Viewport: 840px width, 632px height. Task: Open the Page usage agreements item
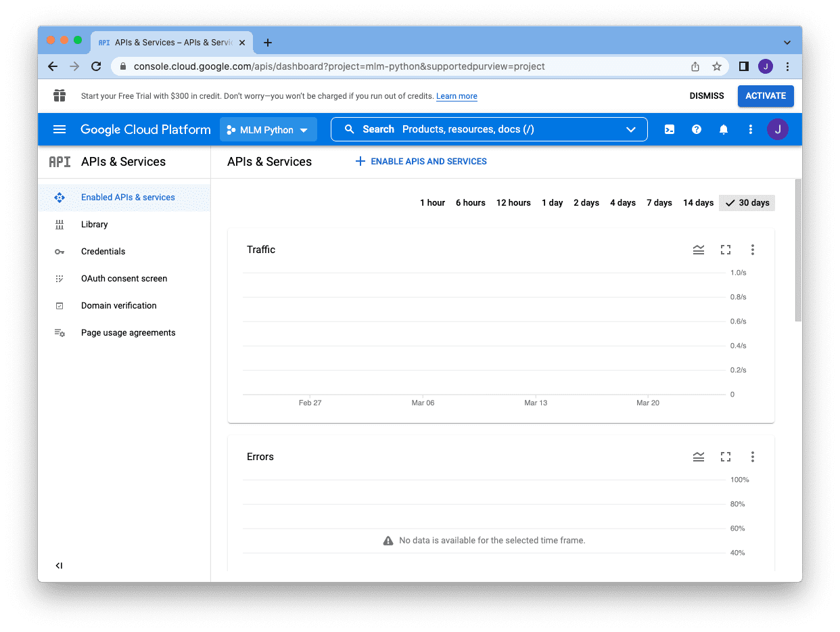click(x=124, y=333)
